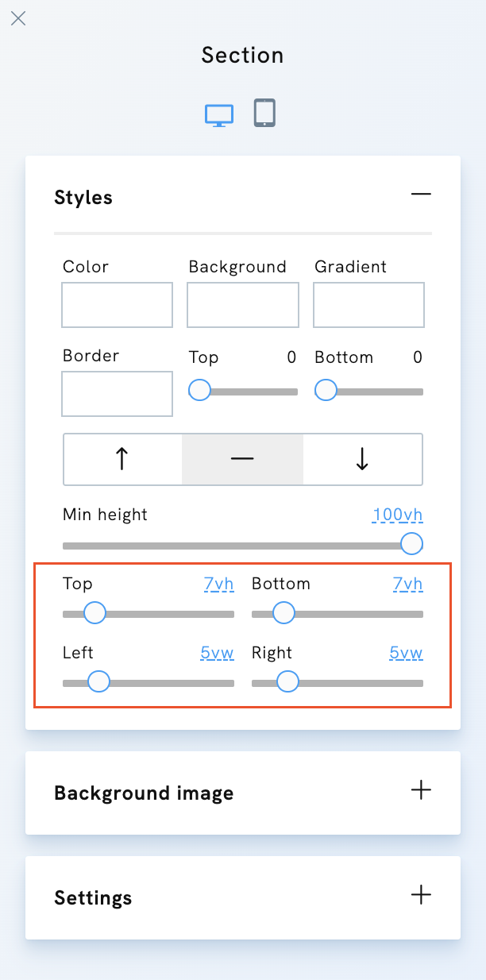
Task: Select the down arrow content alignment
Action: pos(362,459)
